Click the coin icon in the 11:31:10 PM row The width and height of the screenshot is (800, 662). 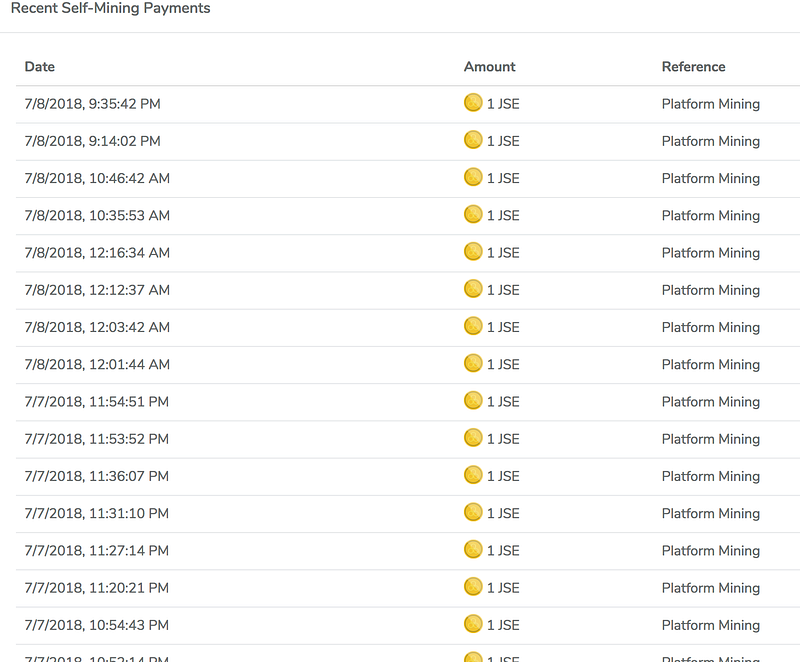[x=473, y=512]
